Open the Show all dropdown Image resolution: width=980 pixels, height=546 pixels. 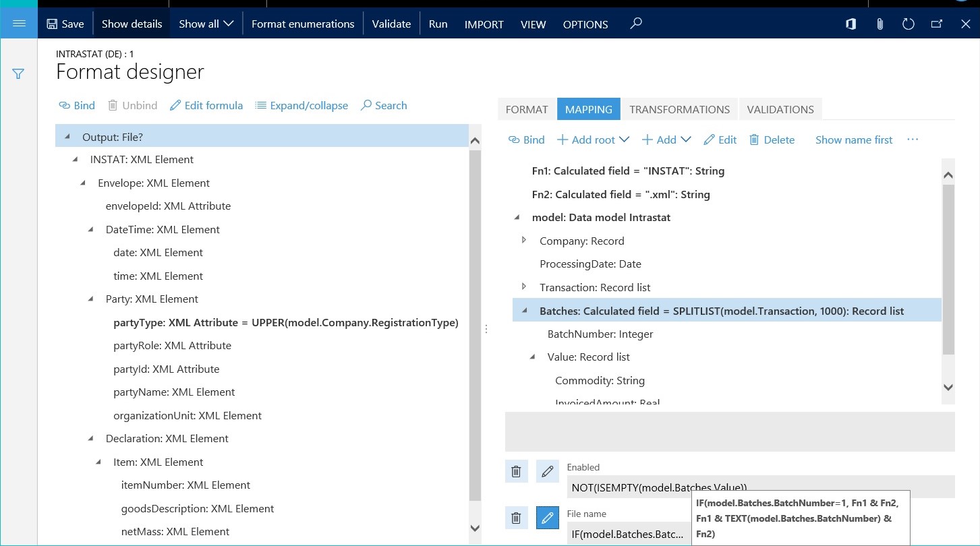(x=206, y=24)
